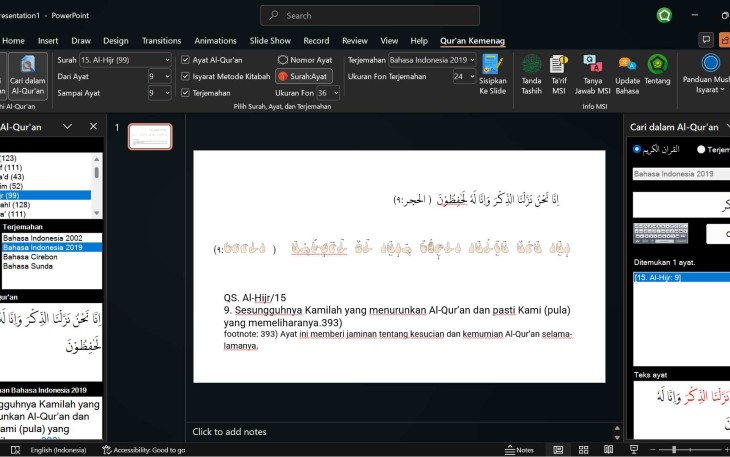The height and width of the screenshot is (457, 730).
Task: Uncheck Isyarat Metode Kitabah
Action: pos(186,76)
